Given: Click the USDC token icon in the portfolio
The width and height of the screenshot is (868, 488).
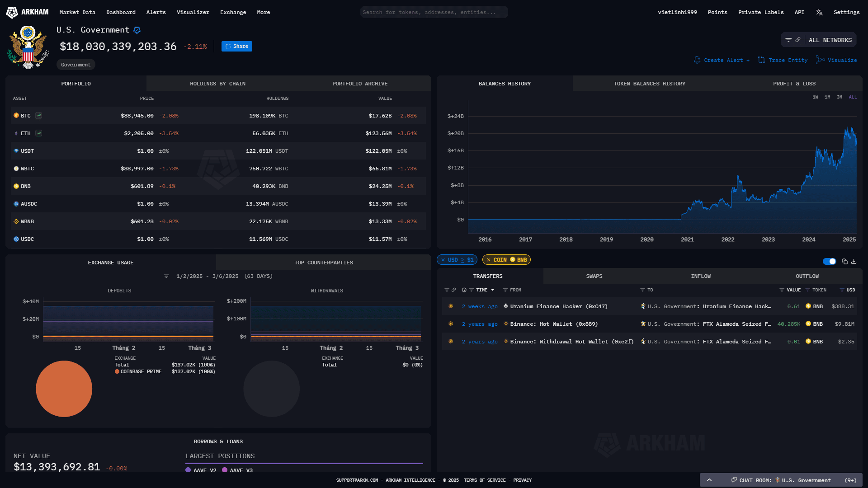Looking at the screenshot, I should tap(16, 239).
